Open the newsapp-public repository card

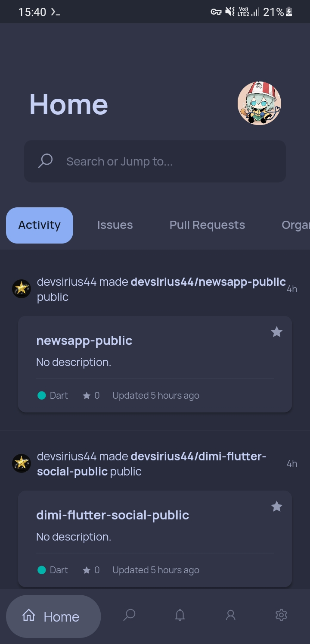click(155, 364)
